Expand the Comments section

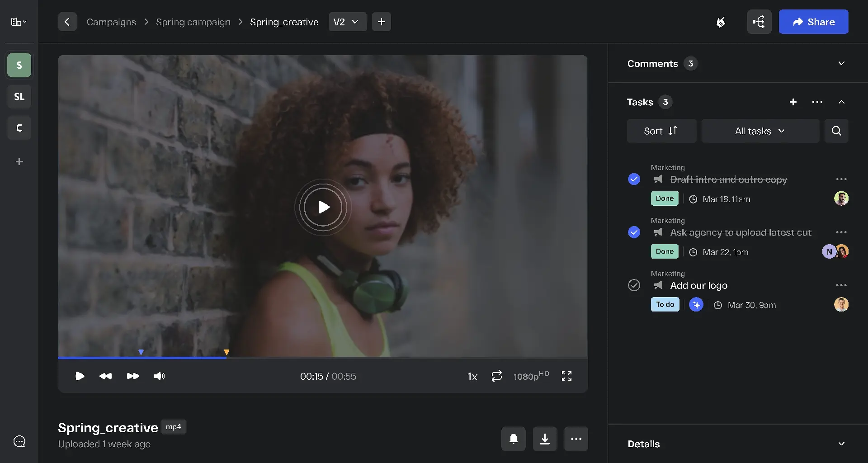click(x=841, y=63)
